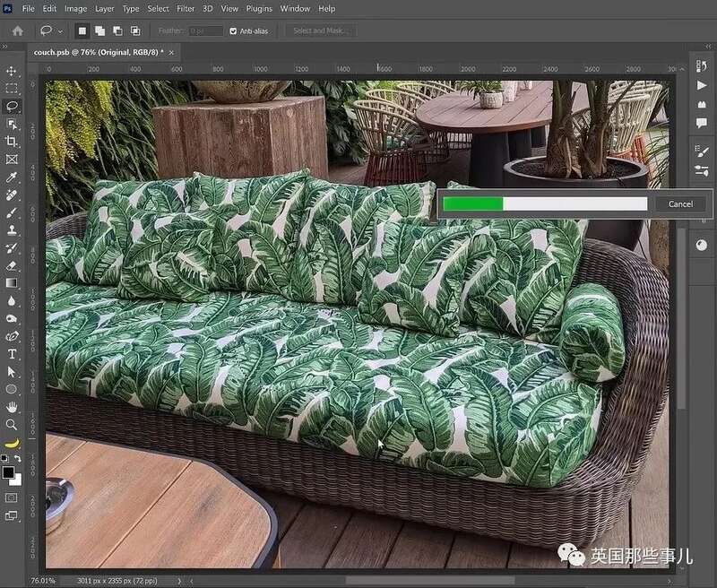Open the Edit menu
This screenshot has width=717, height=588.
(x=49, y=9)
